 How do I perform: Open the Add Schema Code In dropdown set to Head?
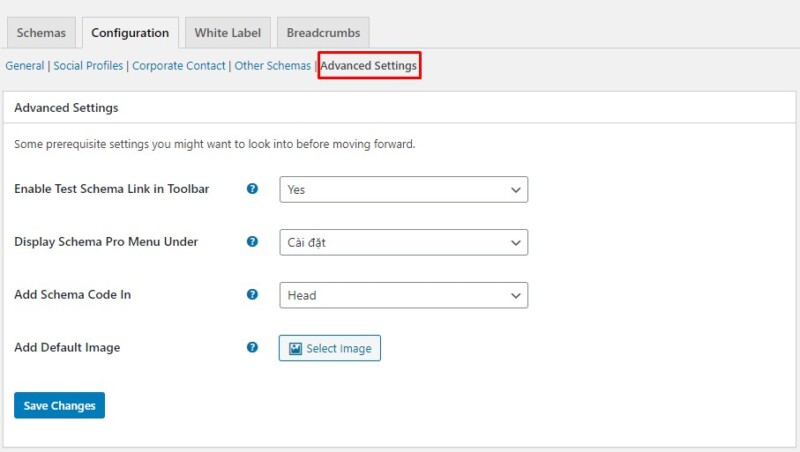[403, 295]
